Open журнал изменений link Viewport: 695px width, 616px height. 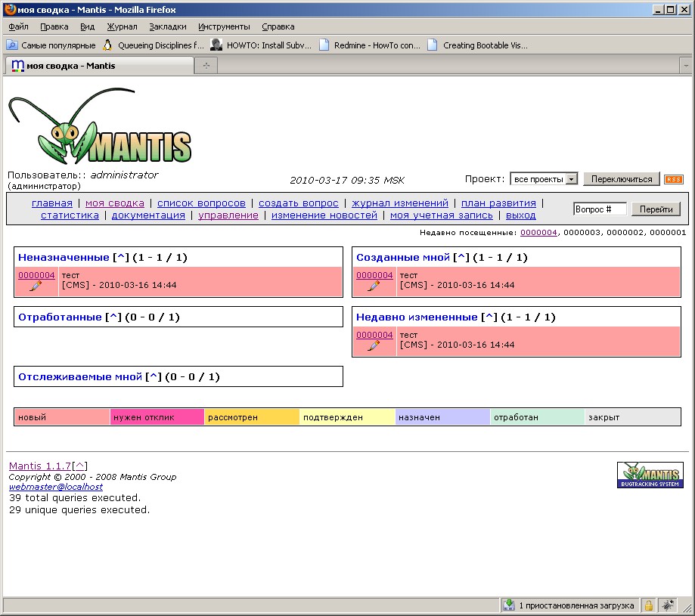pyautogui.click(x=400, y=203)
